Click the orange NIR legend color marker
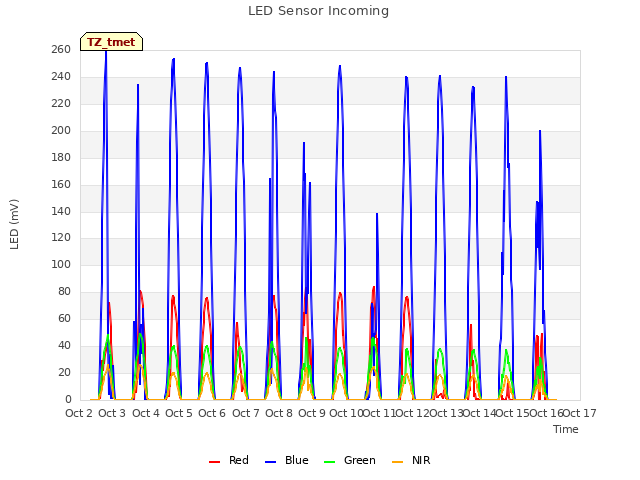This screenshot has height=480, width=640. click(397, 462)
